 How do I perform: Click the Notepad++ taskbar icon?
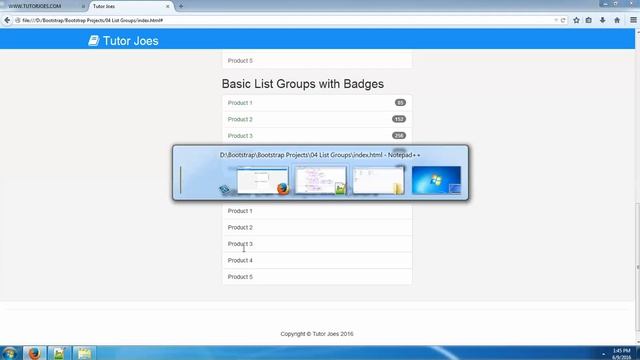coord(59,353)
